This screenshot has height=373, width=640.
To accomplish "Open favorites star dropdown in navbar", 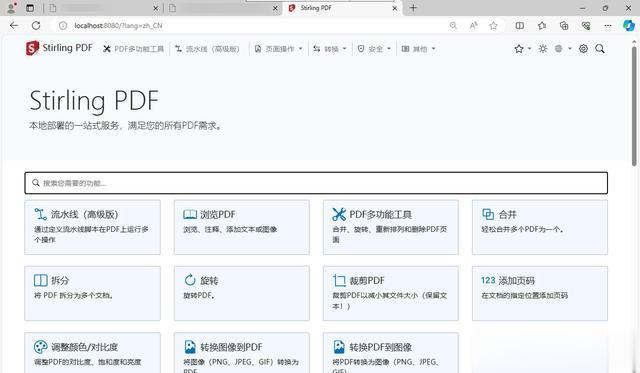I will (x=522, y=49).
